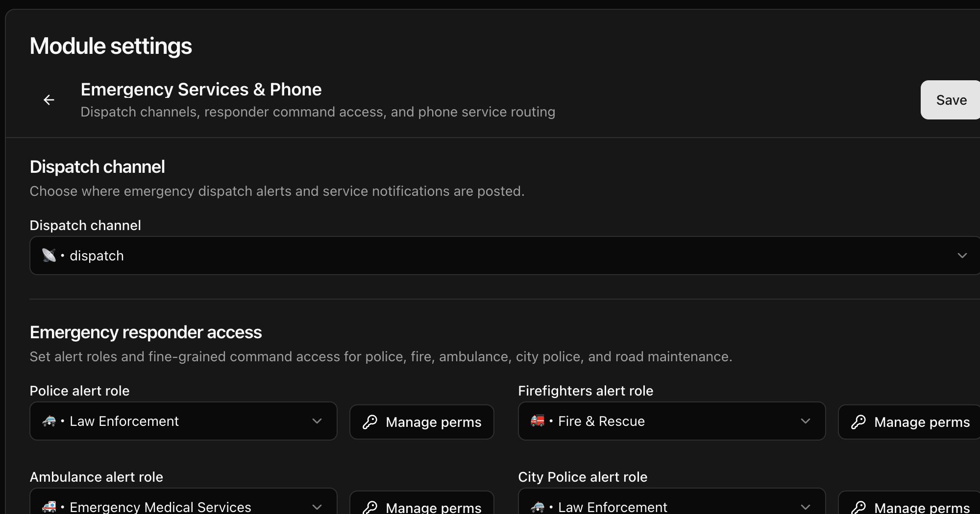Click the Module settings heading
Viewport: 980px width, 514px height.
[111, 46]
